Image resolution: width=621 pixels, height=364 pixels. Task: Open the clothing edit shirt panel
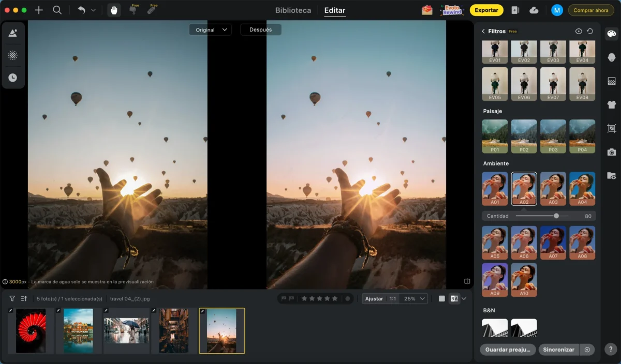[612, 104]
